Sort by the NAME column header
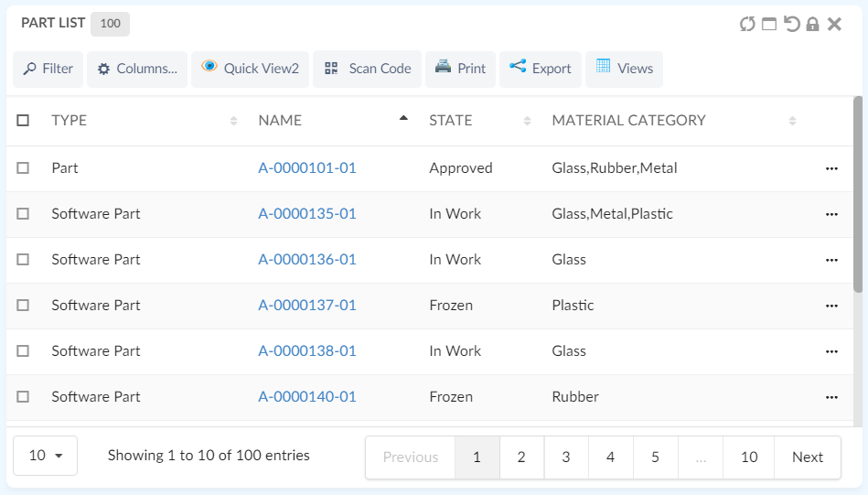 280,120
